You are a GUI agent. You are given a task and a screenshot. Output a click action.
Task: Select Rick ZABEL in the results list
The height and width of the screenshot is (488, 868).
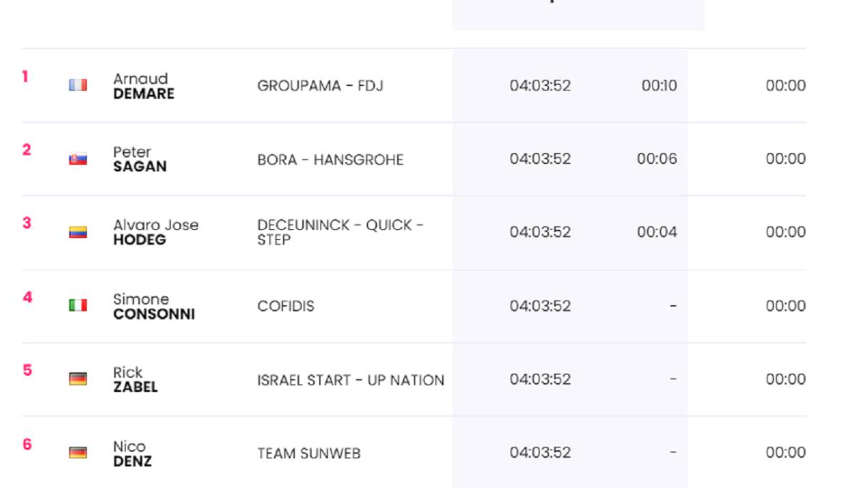(x=135, y=379)
